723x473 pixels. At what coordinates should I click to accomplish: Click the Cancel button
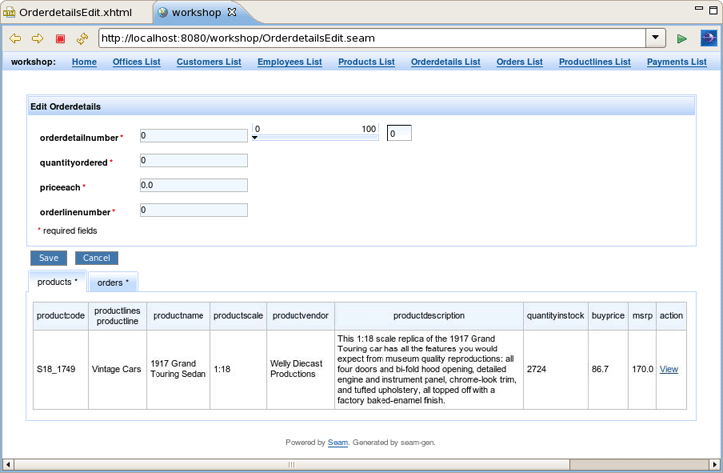pos(96,258)
